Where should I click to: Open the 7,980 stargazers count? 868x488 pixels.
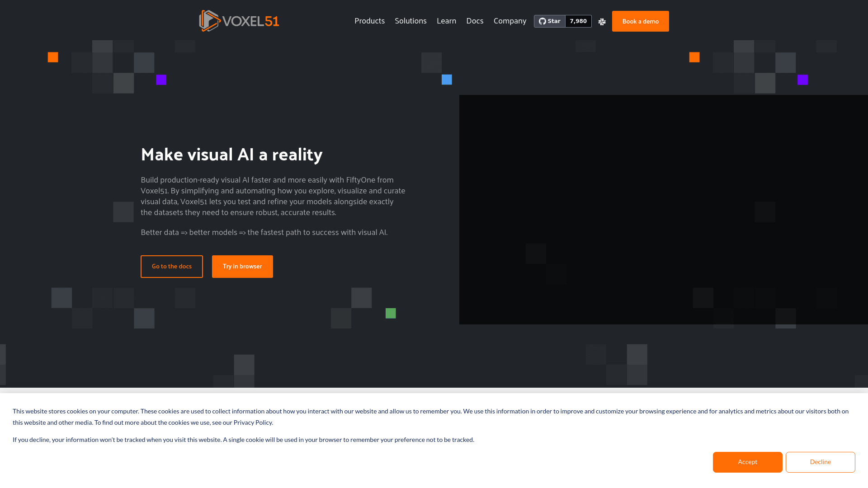[578, 21]
